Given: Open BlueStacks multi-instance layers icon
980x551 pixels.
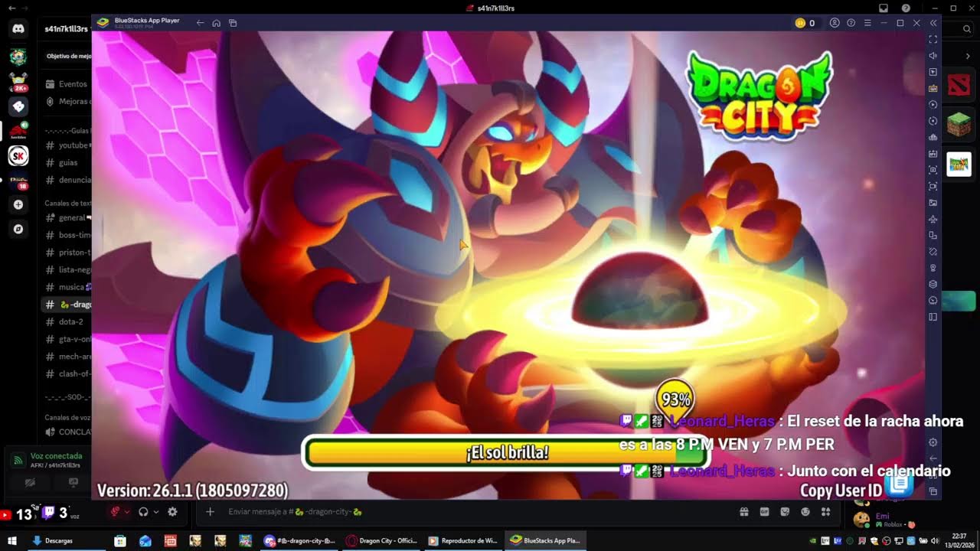Looking at the screenshot, I should 933,285.
